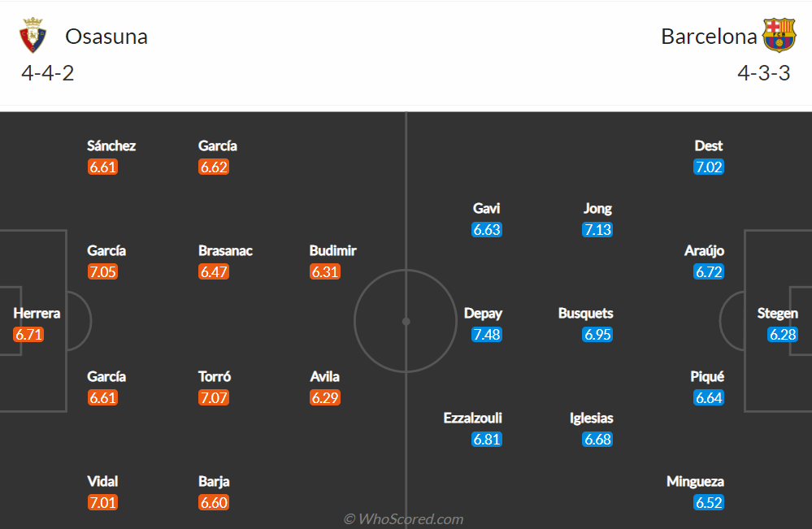
Task: Select Gavi's 6.63 rating badge
Action: click(487, 229)
